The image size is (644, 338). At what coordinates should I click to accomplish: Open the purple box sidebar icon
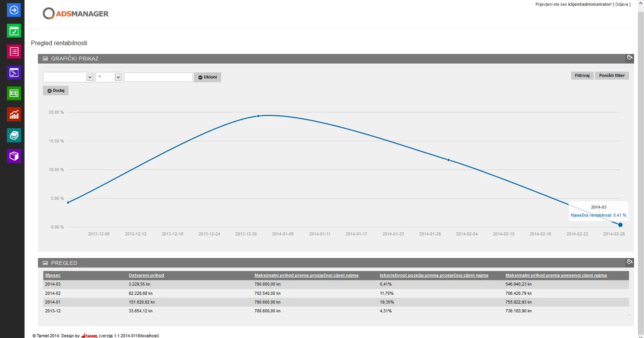click(x=14, y=156)
